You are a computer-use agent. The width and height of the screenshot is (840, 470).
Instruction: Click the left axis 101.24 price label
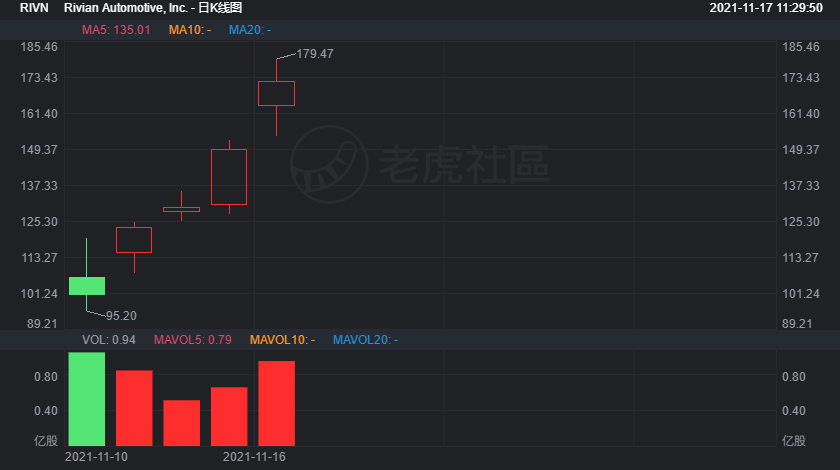tap(39, 294)
